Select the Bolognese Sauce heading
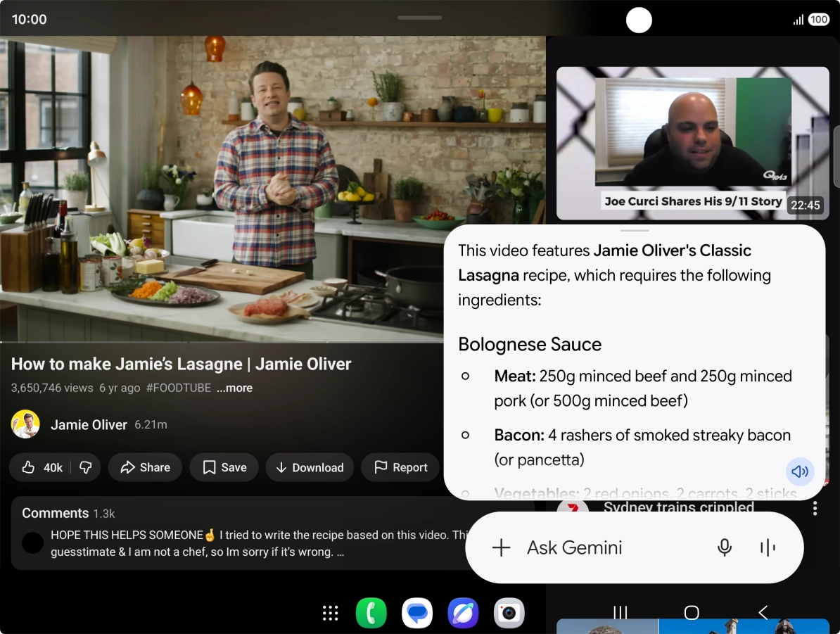 (530, 344)
